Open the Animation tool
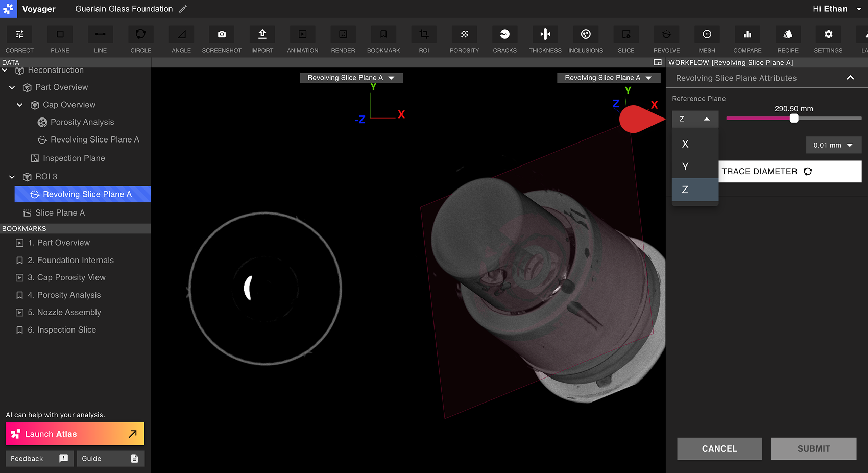Image resolution: width=868 pixels, height=473 pixels. (302, 40)
